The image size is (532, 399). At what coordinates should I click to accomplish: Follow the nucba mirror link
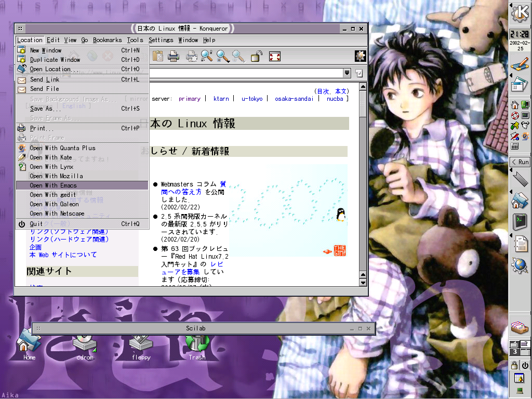[x=335, y=99]
